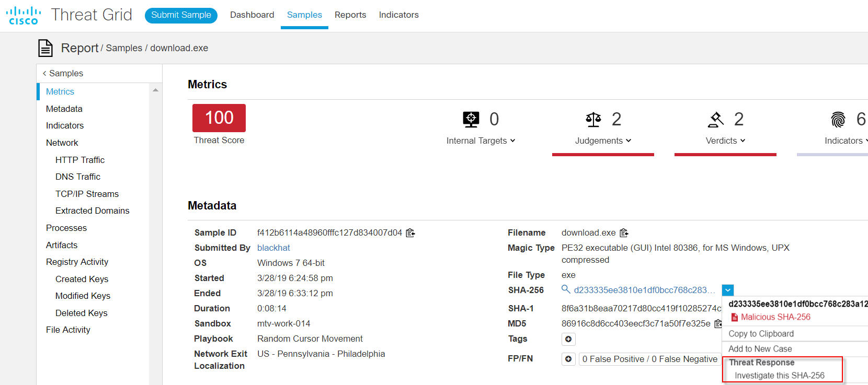This screenshot has height=385, width=868.
Task: Choose Copy to Clipboard from SHA-256 menu
Action: (761, 334)
